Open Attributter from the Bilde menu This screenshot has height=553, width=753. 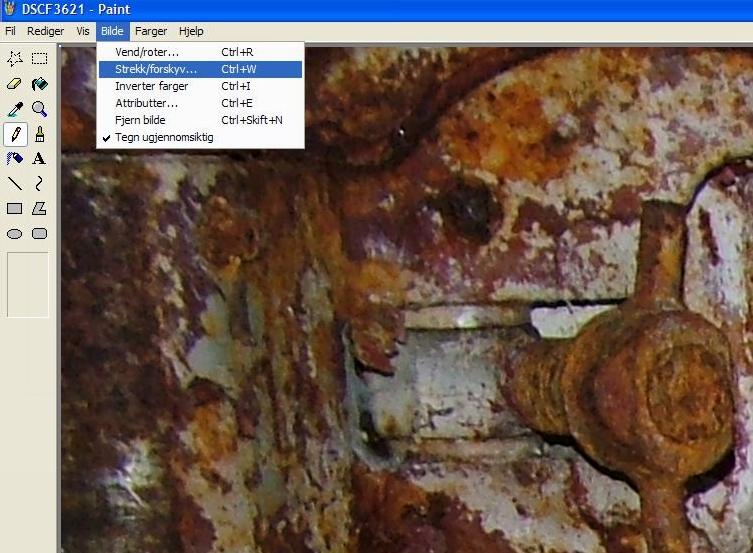pos(147,103)
